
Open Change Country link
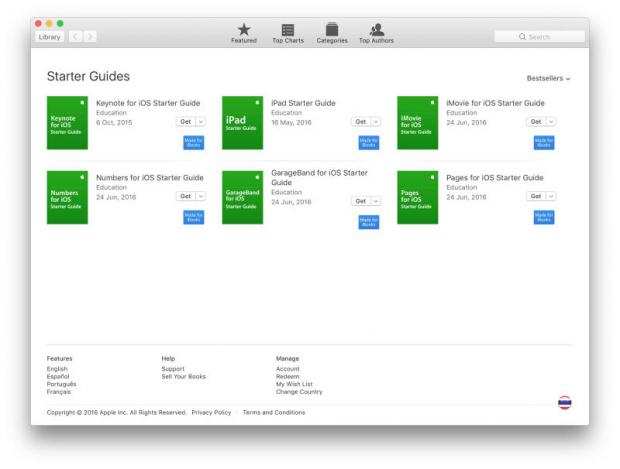pos(299,392)
